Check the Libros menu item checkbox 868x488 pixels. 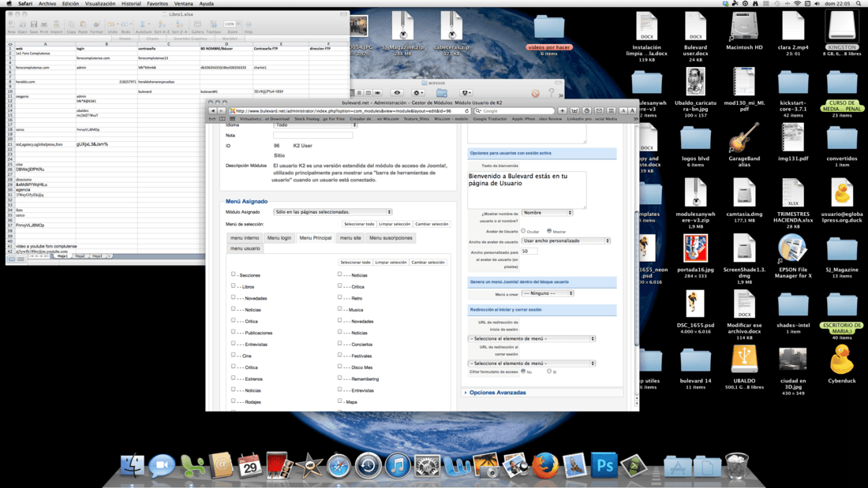233,285
